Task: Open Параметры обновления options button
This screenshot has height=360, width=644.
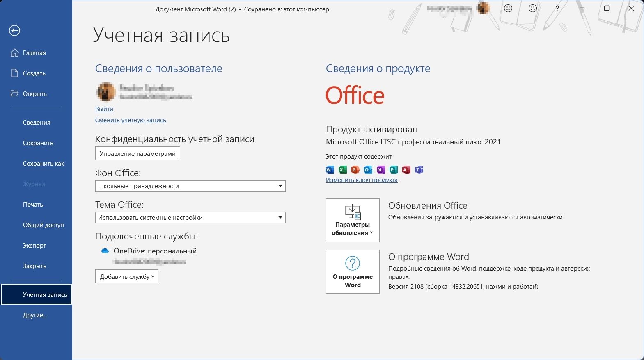Action: pyautogui.click(x=353, y=220)
